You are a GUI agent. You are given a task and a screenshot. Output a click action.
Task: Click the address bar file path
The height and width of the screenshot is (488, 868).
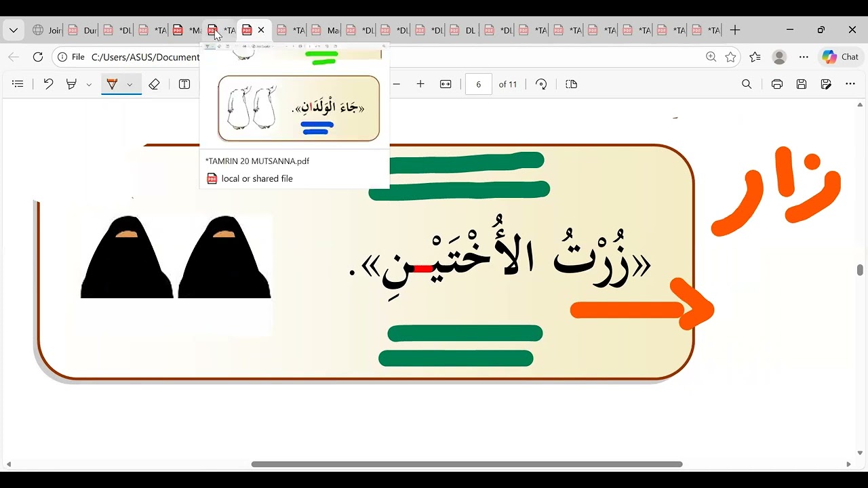click(145, 57)
